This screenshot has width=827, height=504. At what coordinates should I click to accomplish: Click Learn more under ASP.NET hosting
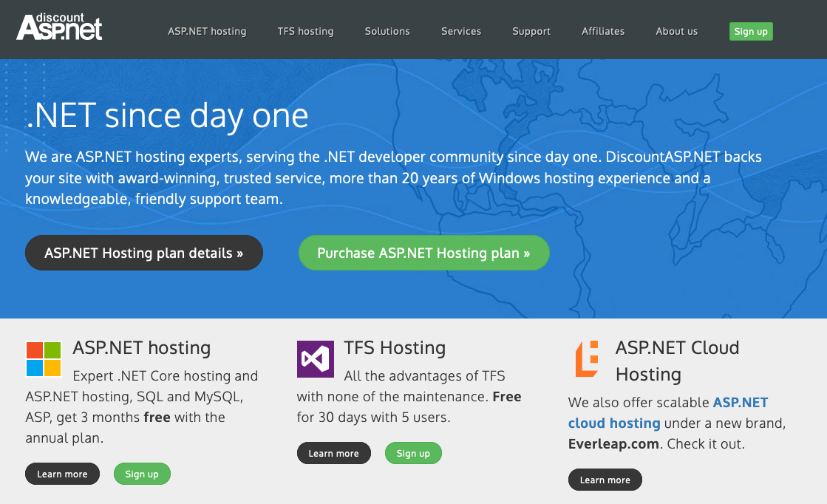[62, 474]
